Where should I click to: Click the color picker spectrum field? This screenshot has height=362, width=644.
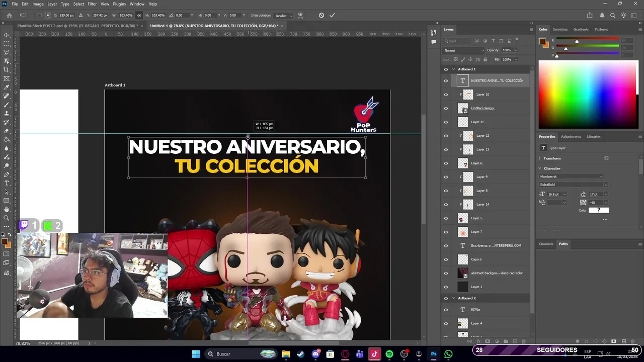click(587, 95)
